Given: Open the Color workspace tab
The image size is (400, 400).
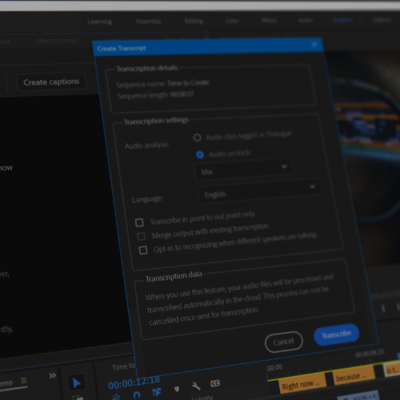Looking at the screenshot, I should tap(232, 21).
